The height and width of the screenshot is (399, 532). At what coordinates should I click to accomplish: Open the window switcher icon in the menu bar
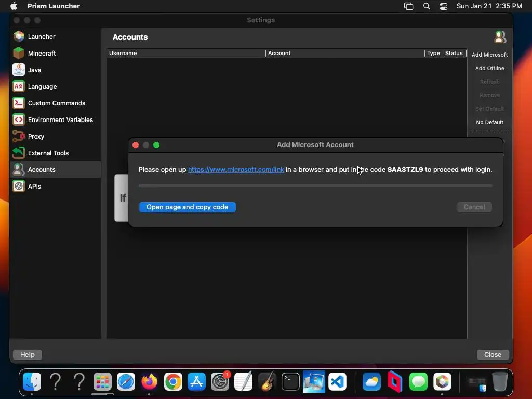(408, 6)
